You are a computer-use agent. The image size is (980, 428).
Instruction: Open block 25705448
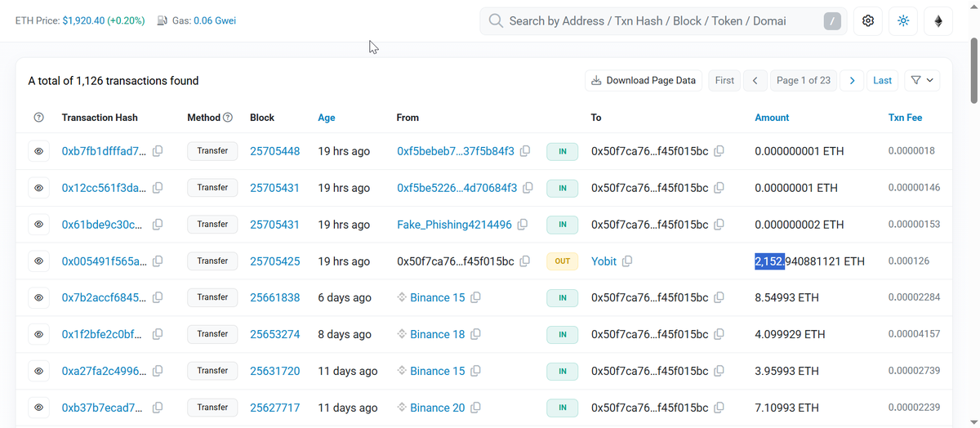274,151
